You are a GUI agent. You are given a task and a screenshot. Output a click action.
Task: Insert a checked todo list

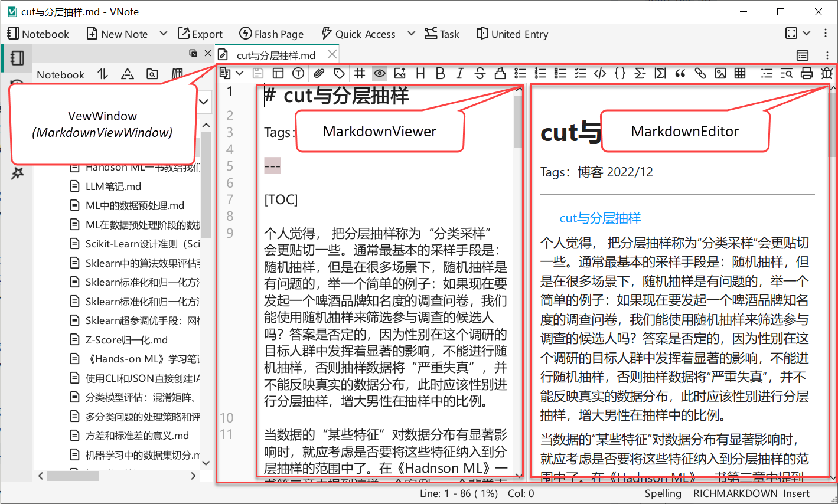[x=581, y=73]
